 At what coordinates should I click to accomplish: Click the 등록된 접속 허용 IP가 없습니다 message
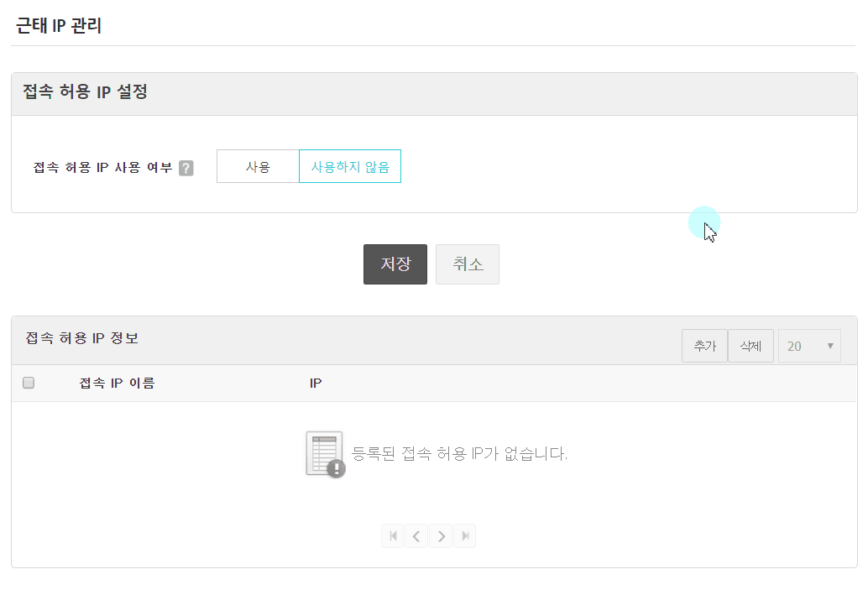coord(460,454)
